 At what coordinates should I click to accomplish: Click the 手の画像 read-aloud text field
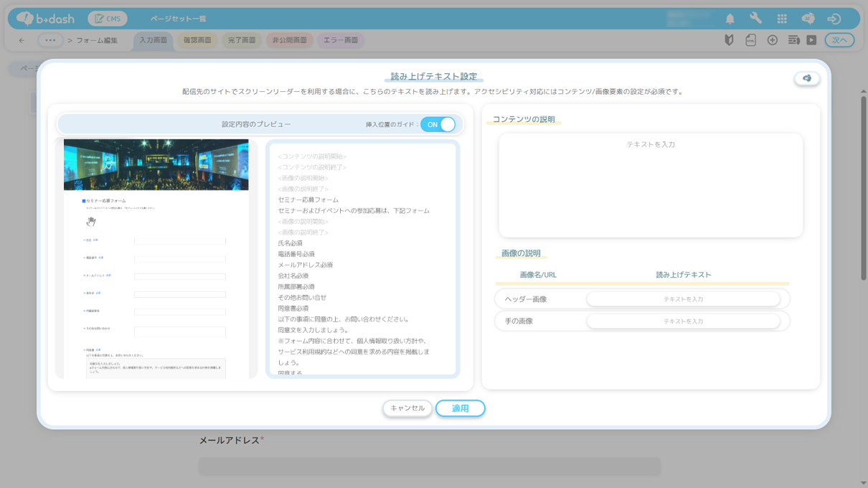[x=683, y=322]
